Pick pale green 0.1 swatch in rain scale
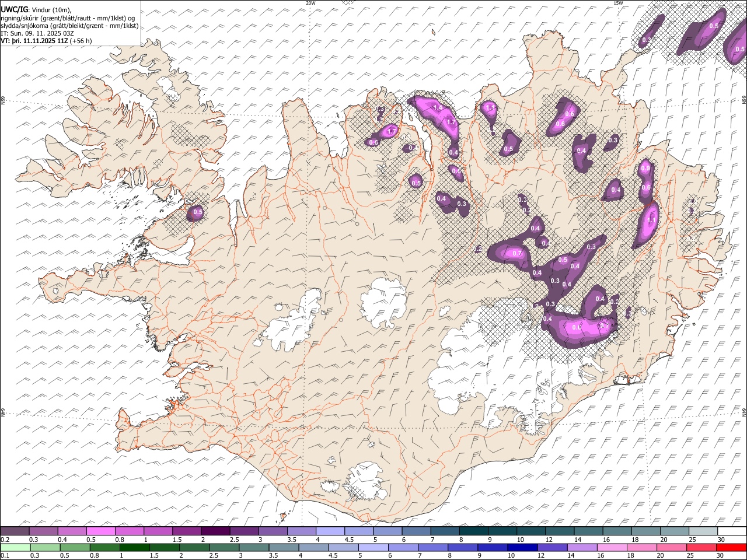747x560 pixels. click(x=15, y=548)
